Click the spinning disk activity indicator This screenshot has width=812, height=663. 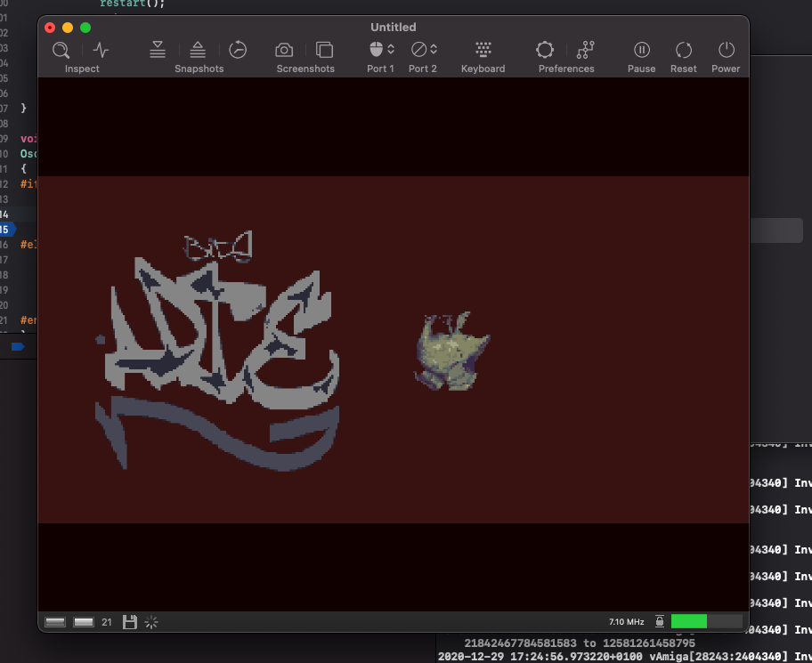pos(151,622)
